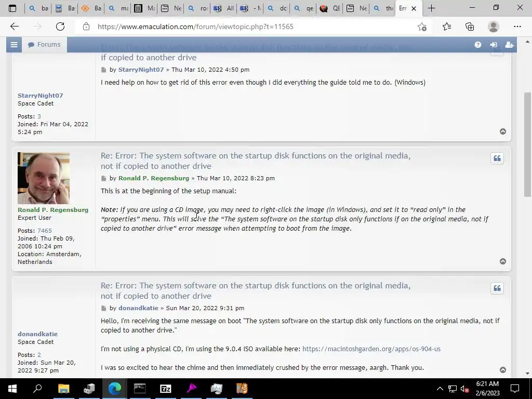Switch to the 'QE' tab
This screenshot has height=399, width=532.
330,8
